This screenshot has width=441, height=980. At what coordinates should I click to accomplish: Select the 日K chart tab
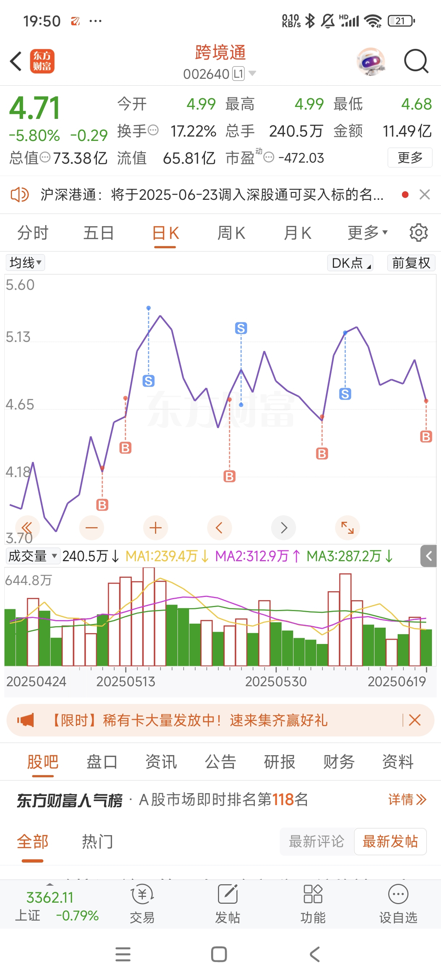[x=165, y=233]
